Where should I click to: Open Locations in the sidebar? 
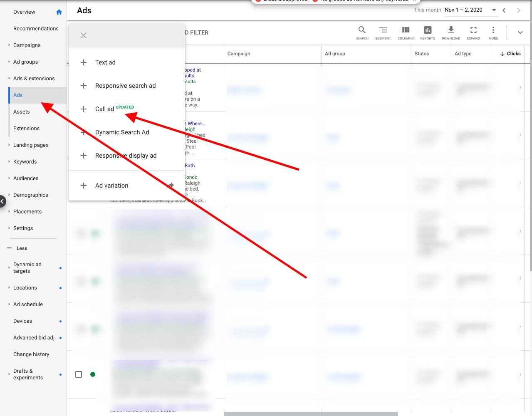tap(25, 288)
